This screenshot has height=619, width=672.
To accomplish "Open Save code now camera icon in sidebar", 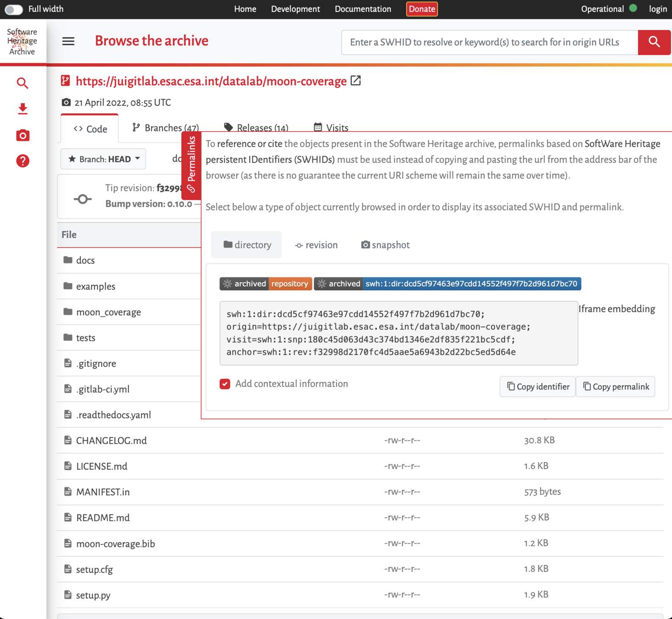I will 22,135.
